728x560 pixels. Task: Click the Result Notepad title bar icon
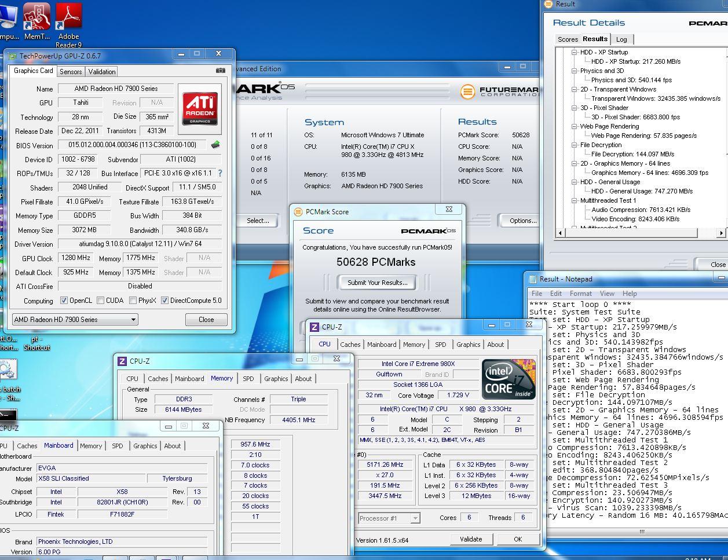533,279
